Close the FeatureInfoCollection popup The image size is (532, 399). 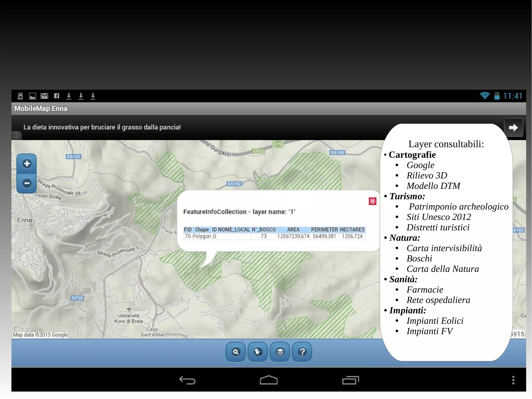pyautogui.click(x=372, y=201)
